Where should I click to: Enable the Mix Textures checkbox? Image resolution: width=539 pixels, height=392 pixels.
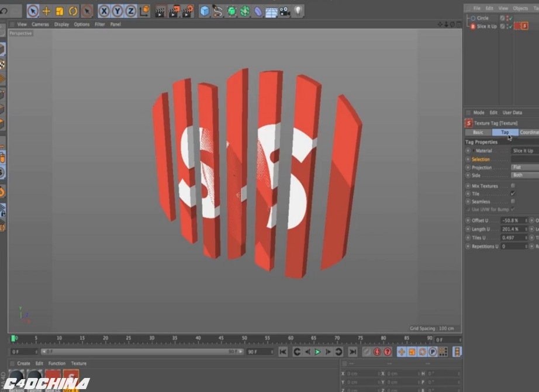(513, 186)
